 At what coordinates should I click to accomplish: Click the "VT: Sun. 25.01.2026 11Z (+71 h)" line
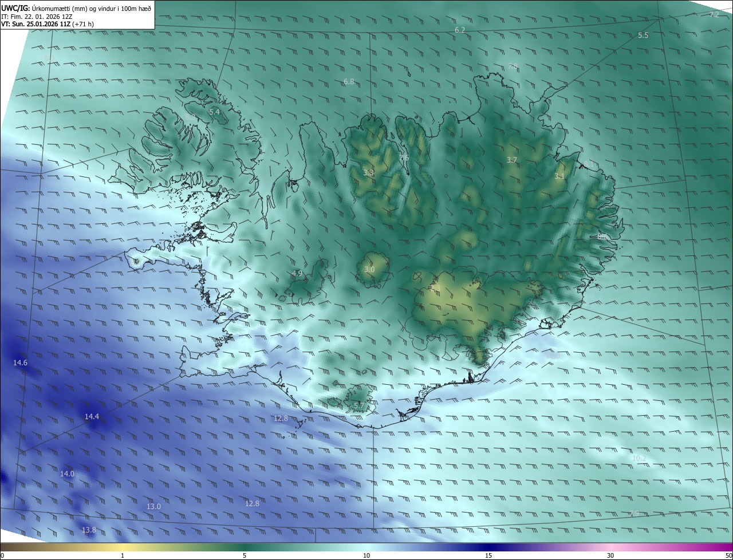(48, 24)
